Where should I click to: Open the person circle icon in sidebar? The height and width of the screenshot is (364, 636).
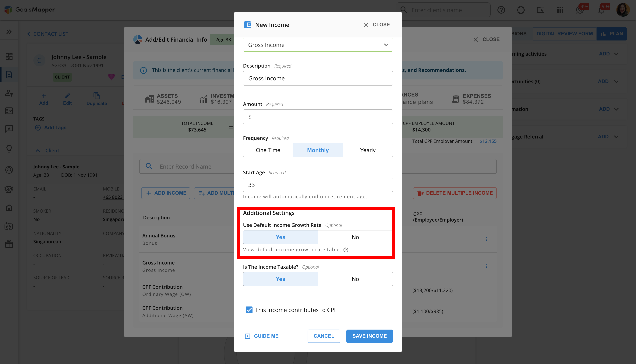click(x=9, y=170)
